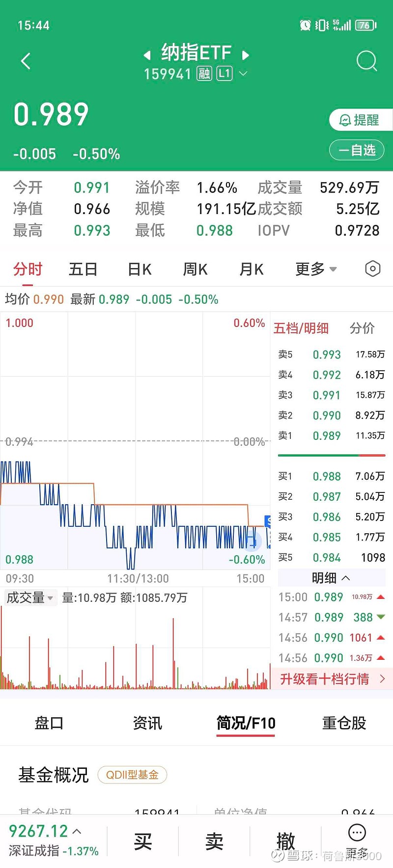Tap the alarm clock icon in status bar
393x868 pixels.
coord(306,24)
